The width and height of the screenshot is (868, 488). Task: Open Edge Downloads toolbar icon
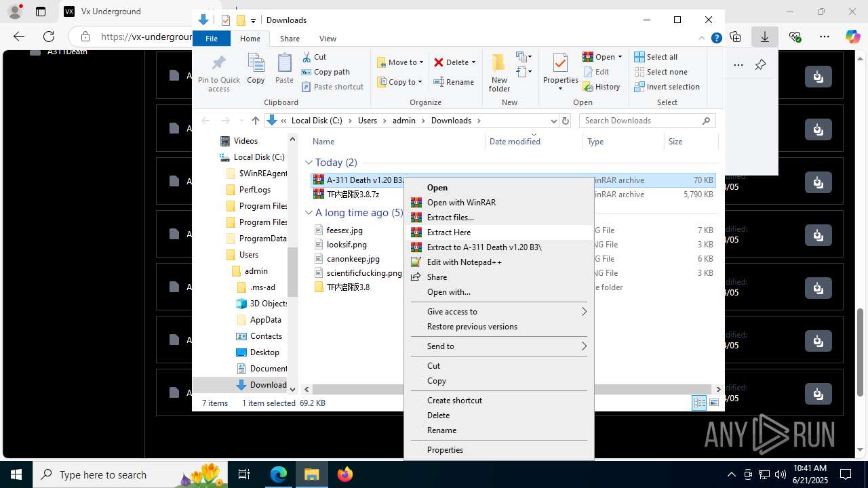pos(765,37)
